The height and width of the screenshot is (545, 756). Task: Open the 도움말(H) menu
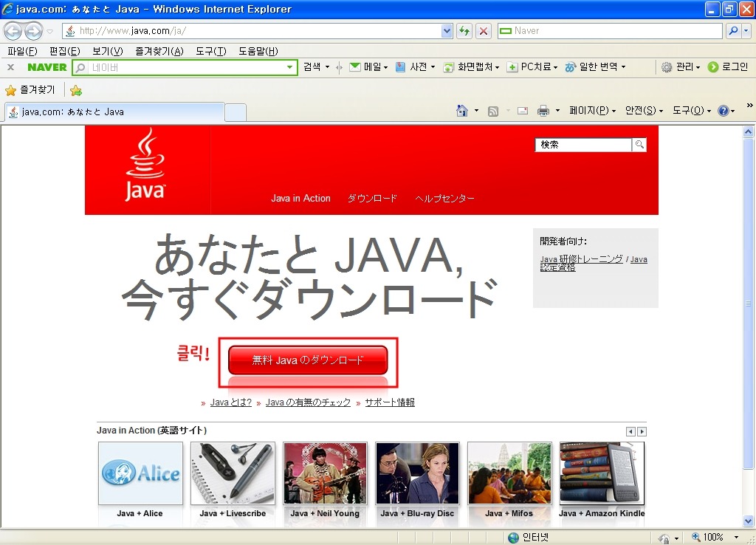258,51
